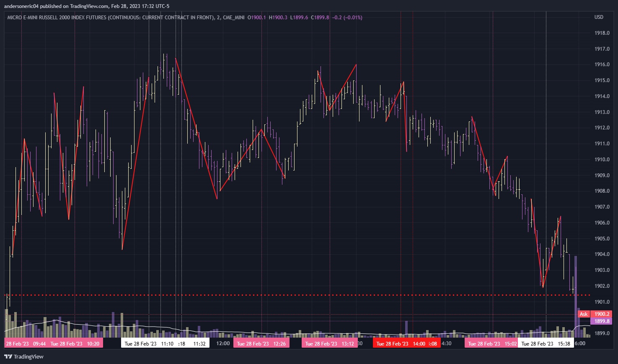Select the Tue 28 Feb '23 15:38 time marker
Image resolution: width=618 pixels, height=364 pixels.
(x=546, y=343)
